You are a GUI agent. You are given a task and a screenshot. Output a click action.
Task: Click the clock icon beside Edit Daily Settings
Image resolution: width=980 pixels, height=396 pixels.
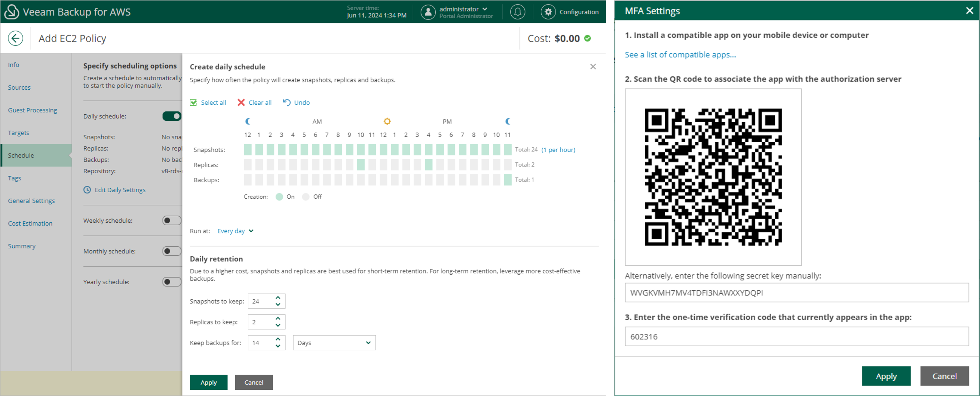pos(87,190)
